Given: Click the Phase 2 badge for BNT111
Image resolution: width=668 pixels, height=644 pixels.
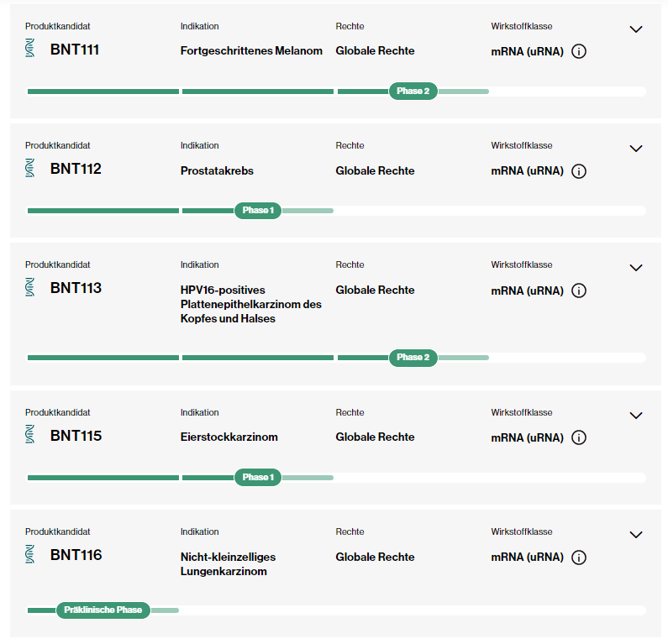Looking at the screenshot, I should (413, 91).
